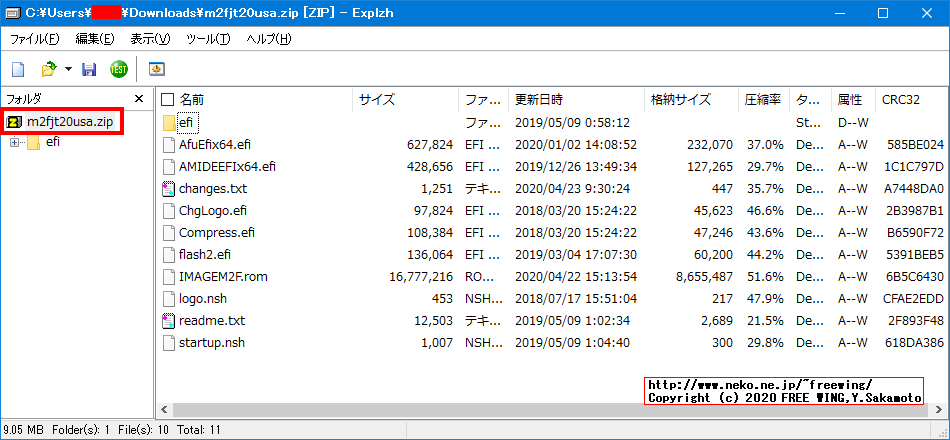Viewport: 950px width, 440px height.
Task: Click the New archive toolbar icon
Action: [18, 70]
